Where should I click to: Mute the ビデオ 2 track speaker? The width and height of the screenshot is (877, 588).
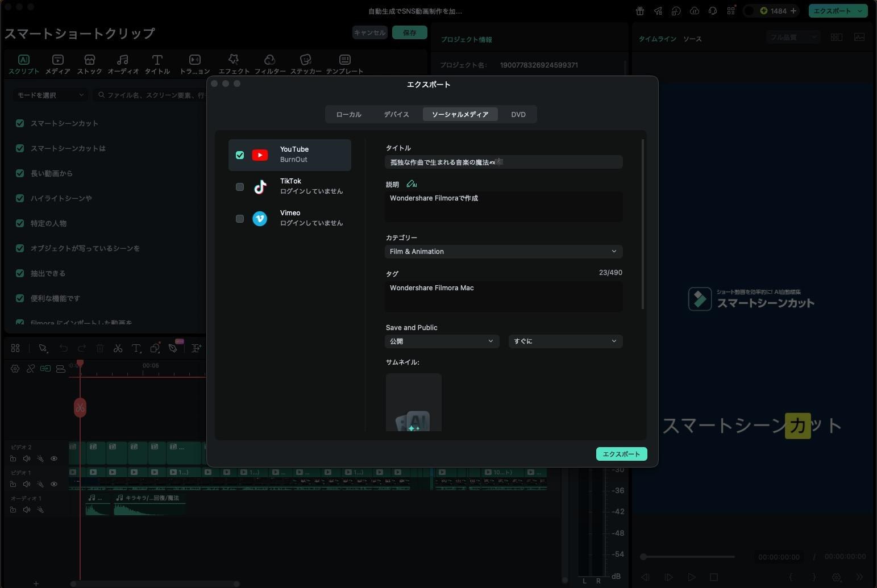[x=27, y=458]
